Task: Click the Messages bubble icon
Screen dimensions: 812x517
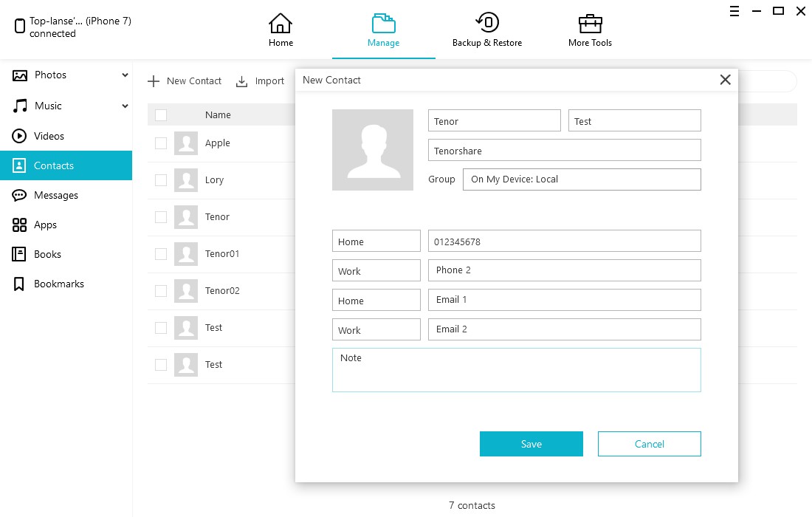Action: [19, 195]
